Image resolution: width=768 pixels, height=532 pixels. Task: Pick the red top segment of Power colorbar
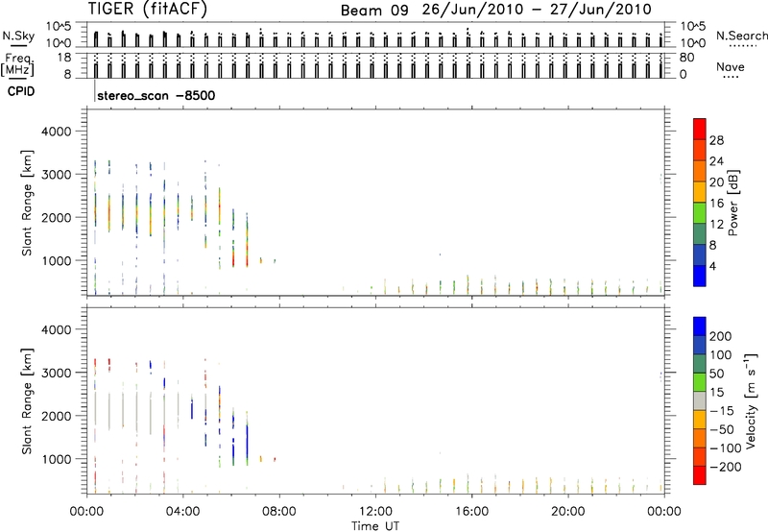point(700,130)
